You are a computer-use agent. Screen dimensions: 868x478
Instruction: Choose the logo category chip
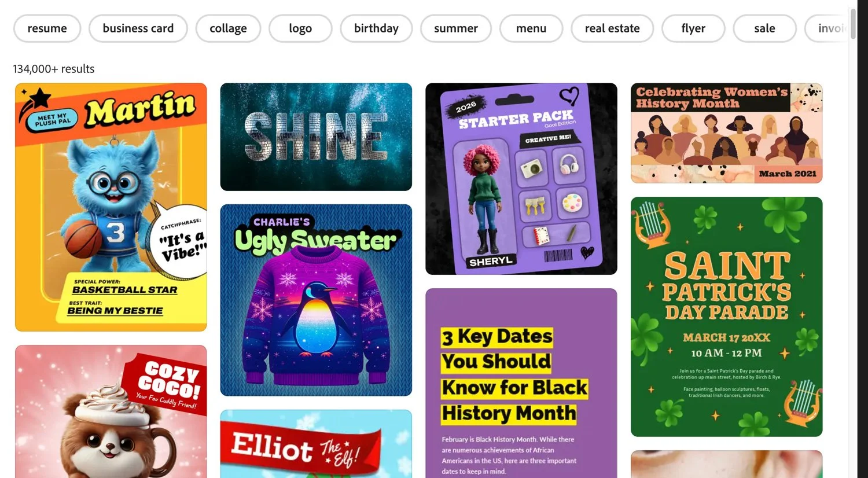(x=300, y=28)
